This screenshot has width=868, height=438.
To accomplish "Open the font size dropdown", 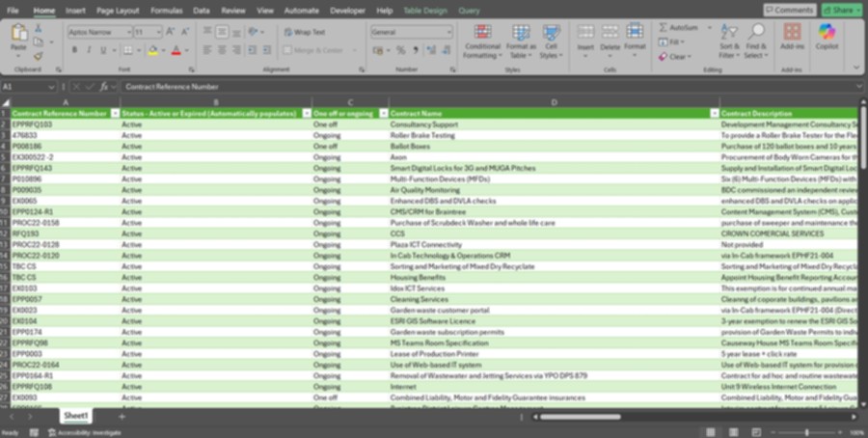I will 159,32.
